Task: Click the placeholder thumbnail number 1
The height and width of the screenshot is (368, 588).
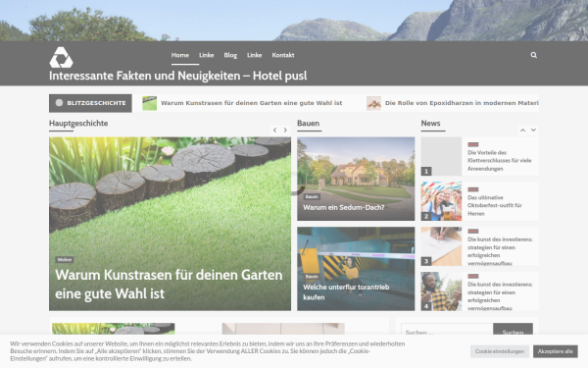Action: tap(441, 156)
